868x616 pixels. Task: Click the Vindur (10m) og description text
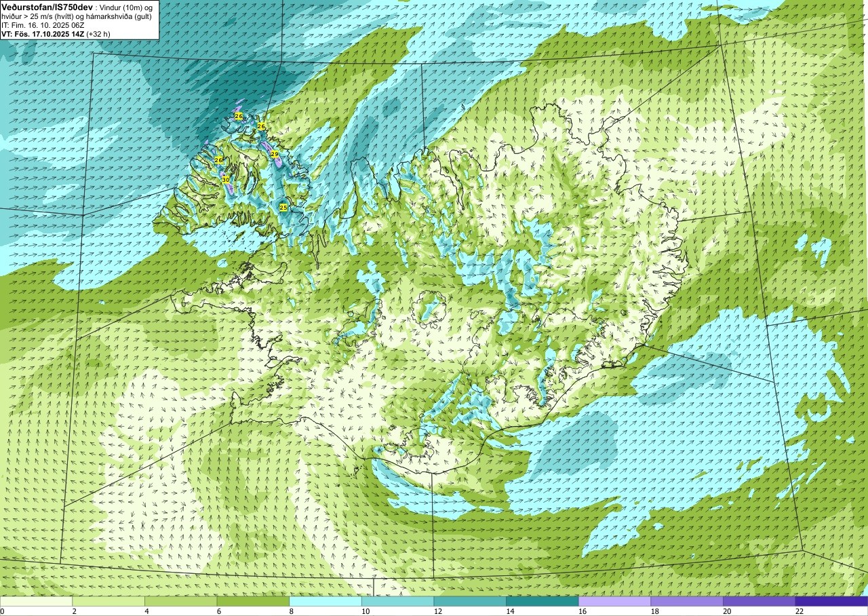(x=126, y=7)
